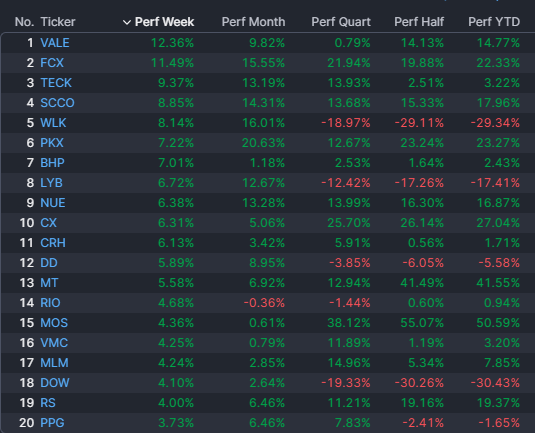
Task: Click the No. column header
Action: coord(24,22)
